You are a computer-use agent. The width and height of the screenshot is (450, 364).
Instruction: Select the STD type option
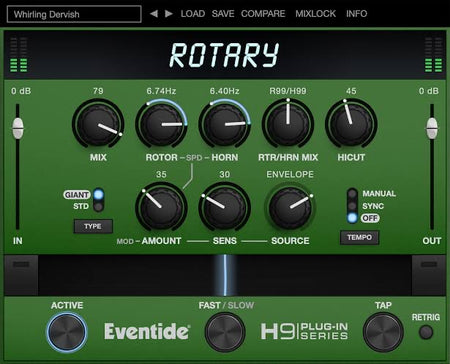[x=98, y=207]
